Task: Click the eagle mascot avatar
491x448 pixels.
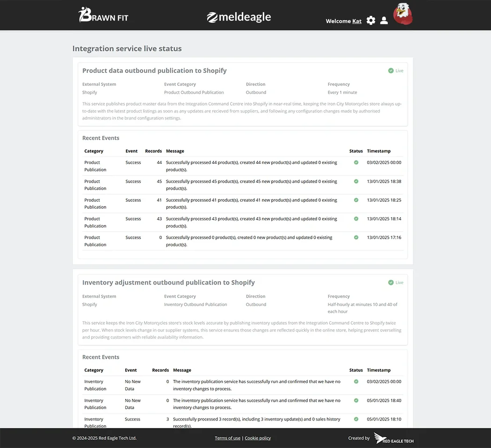Action: pos(402,14)
